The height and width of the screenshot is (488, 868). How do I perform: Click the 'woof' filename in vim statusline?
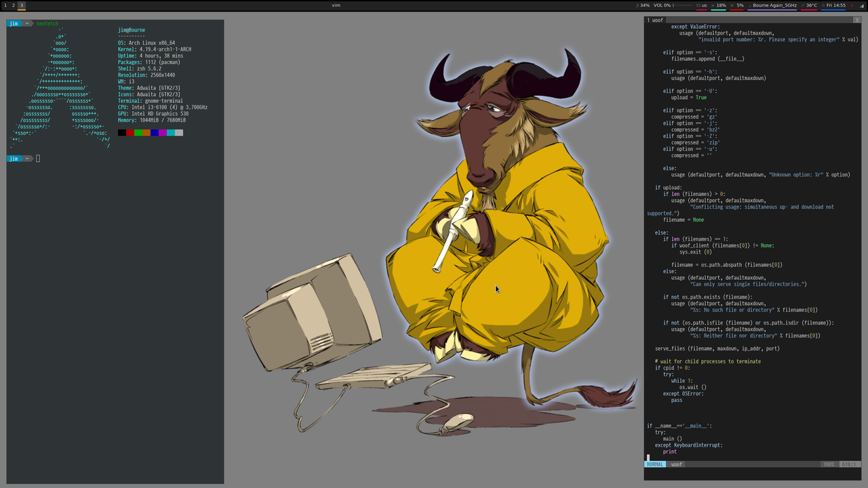[x=677, y=464]
